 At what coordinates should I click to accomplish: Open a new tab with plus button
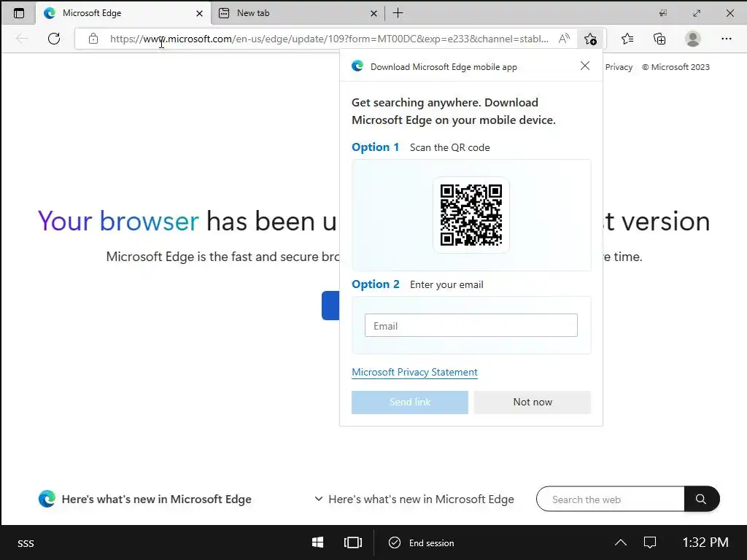coord(398,13)
